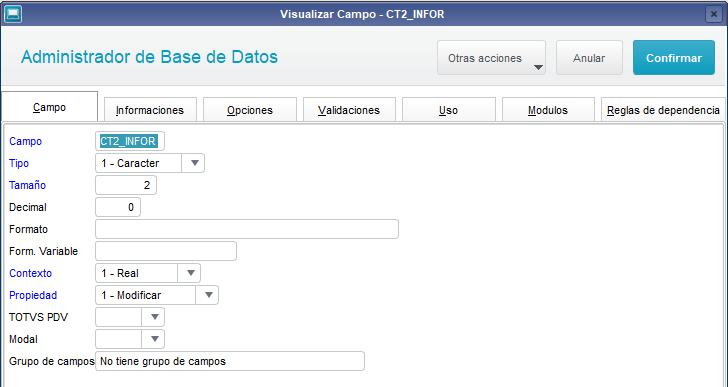
Task: Open the Validaciones tab
Action: click(x=349, y=110)
